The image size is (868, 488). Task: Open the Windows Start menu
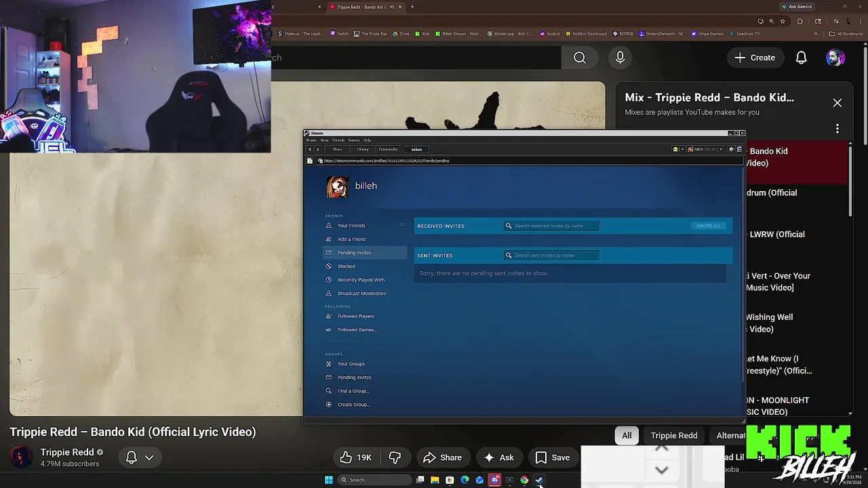(329, 480)
